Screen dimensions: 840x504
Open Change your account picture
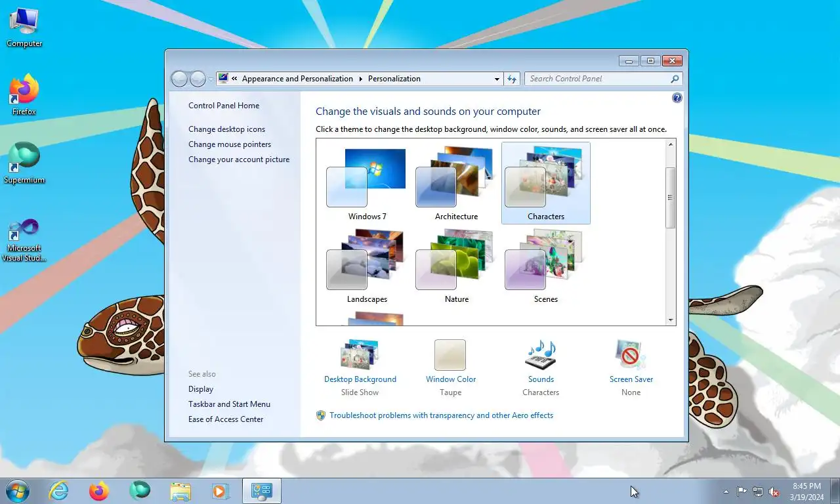click(239, 159)
